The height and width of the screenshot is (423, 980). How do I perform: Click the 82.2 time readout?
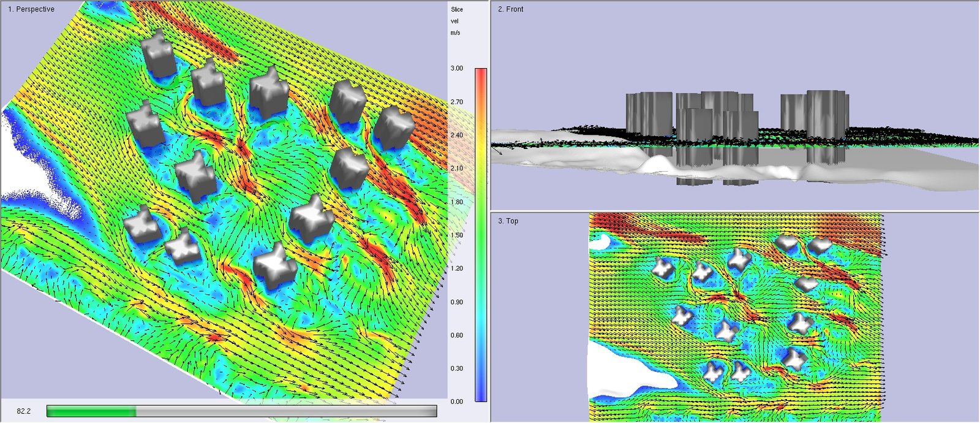coord(23,411)
